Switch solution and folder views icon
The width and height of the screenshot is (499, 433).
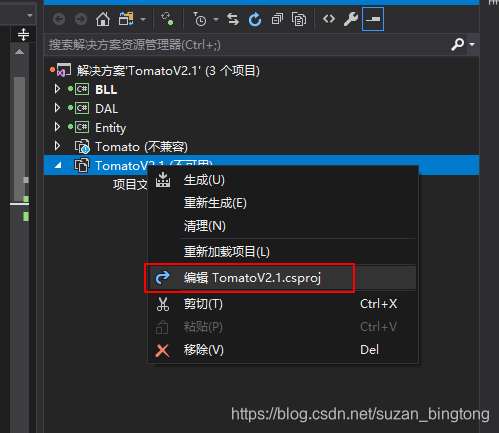pos(126,19)
